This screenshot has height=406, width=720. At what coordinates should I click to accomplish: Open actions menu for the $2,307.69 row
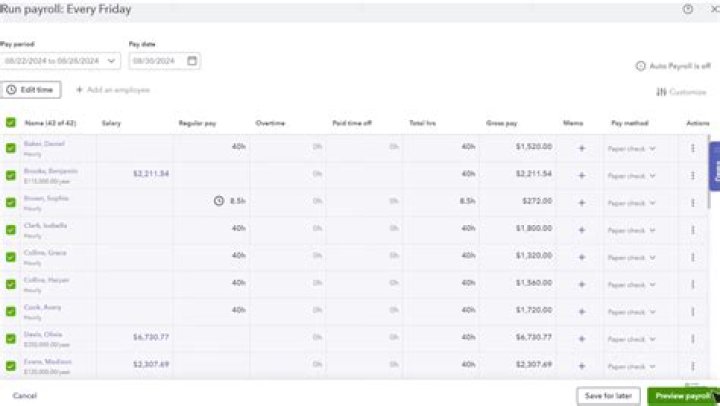point(693,366)
